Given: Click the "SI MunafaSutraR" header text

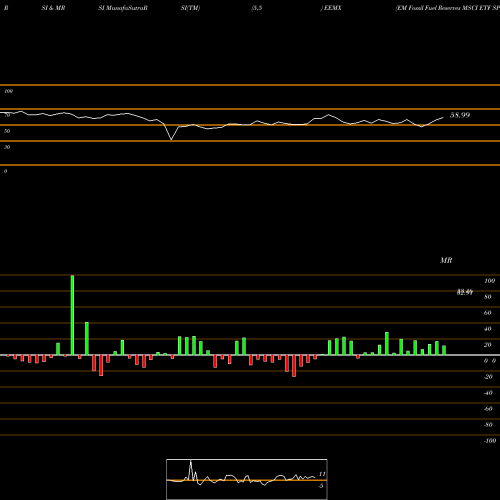Looking at the screenshot, I should 123,8.
